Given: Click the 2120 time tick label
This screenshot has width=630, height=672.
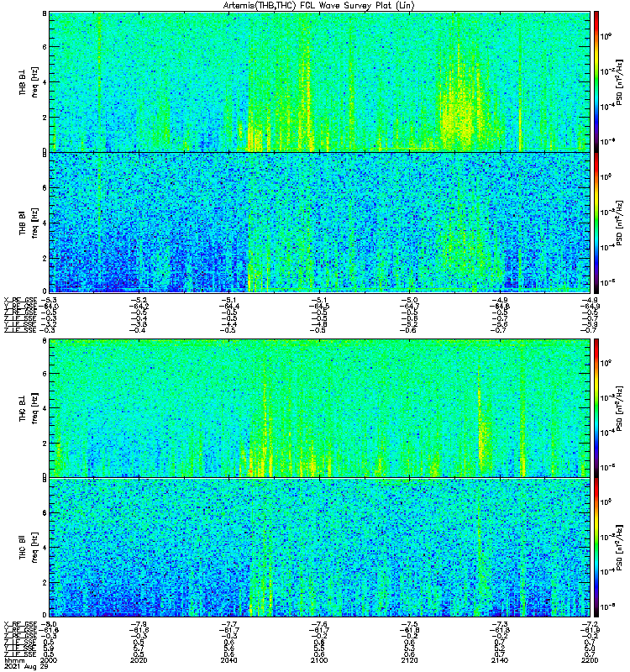Looking at the screenshot, I should click(409, 660).
